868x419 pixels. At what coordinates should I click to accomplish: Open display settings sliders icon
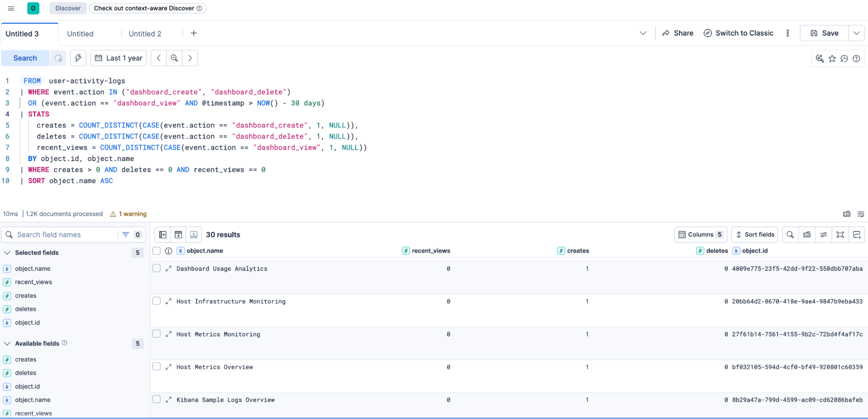click(x=823, y=235)
